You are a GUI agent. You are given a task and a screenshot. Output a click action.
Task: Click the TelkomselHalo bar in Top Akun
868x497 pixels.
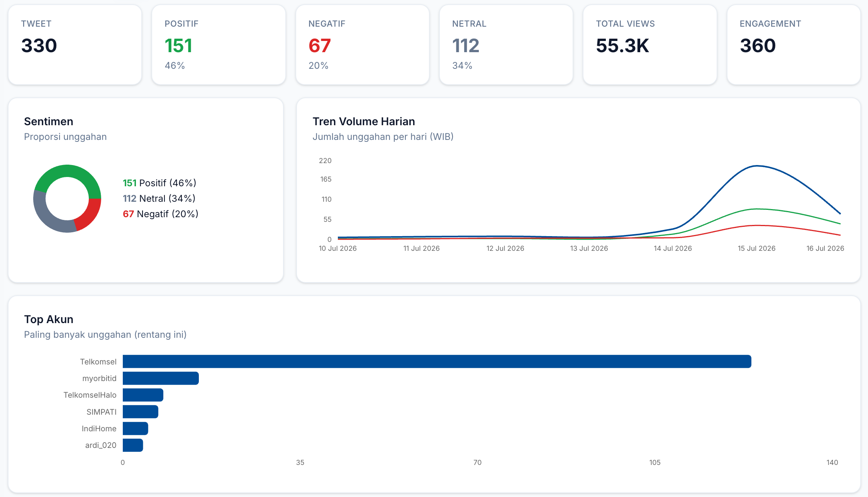[143, 395]
